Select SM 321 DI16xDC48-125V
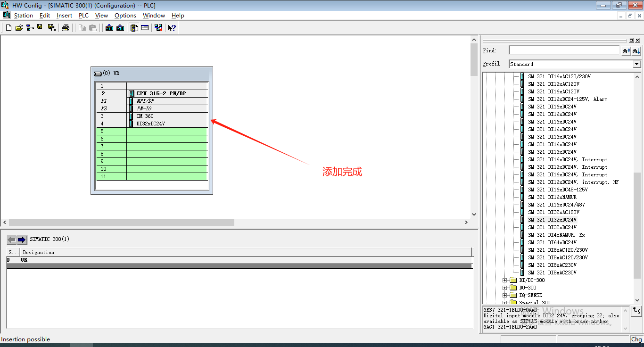644x347 pixels. point(558,190)
